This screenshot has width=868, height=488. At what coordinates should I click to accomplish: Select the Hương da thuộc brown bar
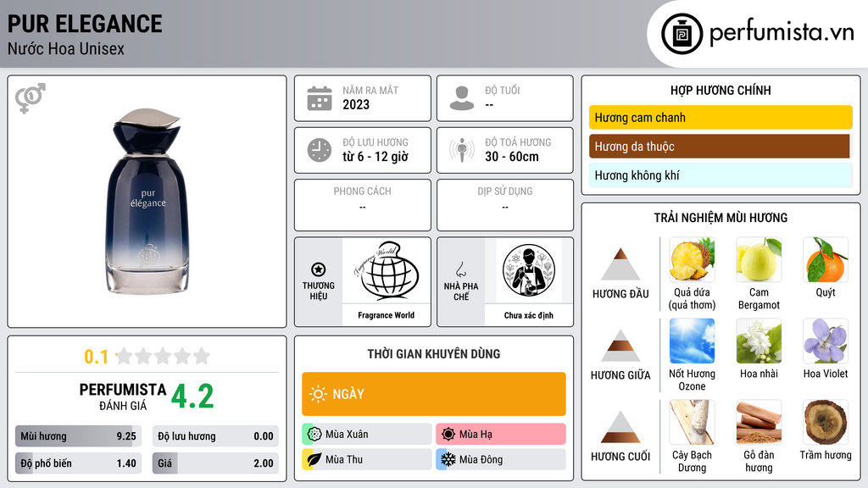point(721,146)
